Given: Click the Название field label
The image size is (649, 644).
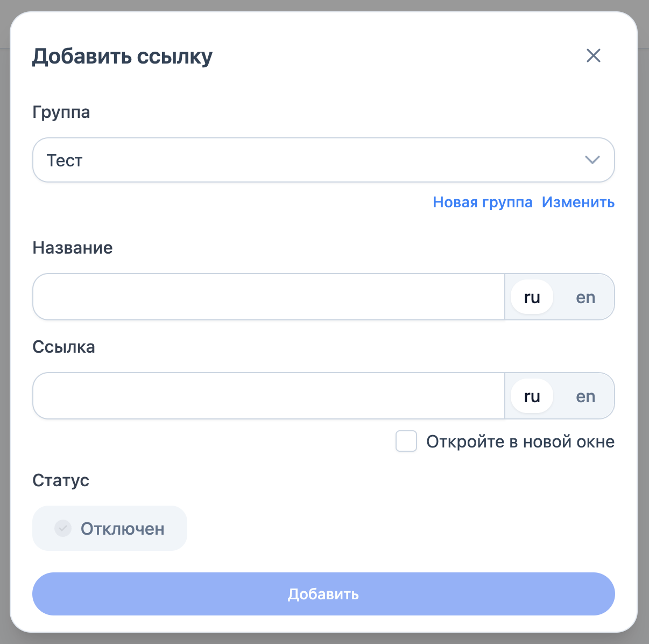Looking at the screenshot, I should (73, 248).
